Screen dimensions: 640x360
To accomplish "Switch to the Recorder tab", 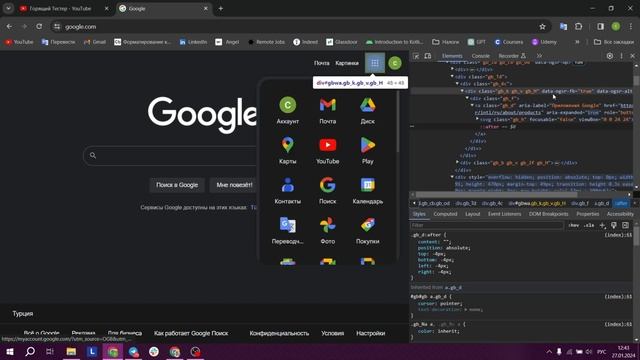I will pos(512,56).
